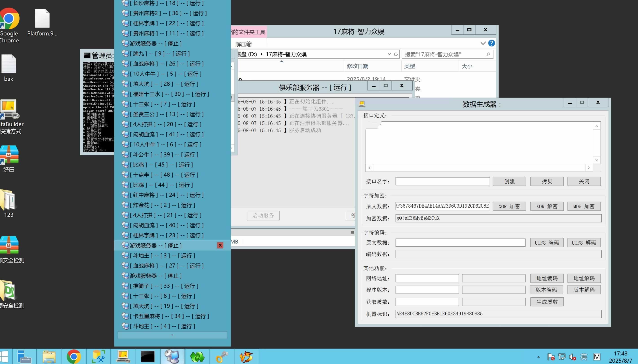Click the green arrows taskbar icon

(x=197, y=357)
